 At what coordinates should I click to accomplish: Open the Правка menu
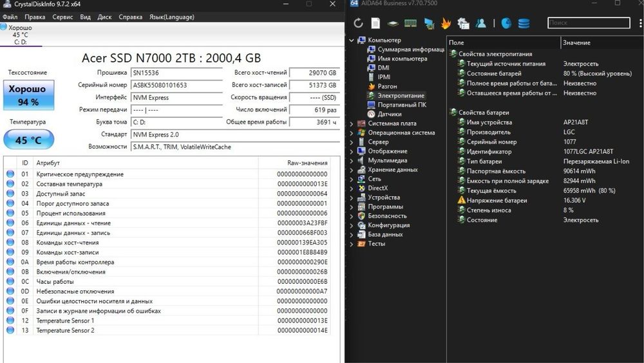point(35,17)
